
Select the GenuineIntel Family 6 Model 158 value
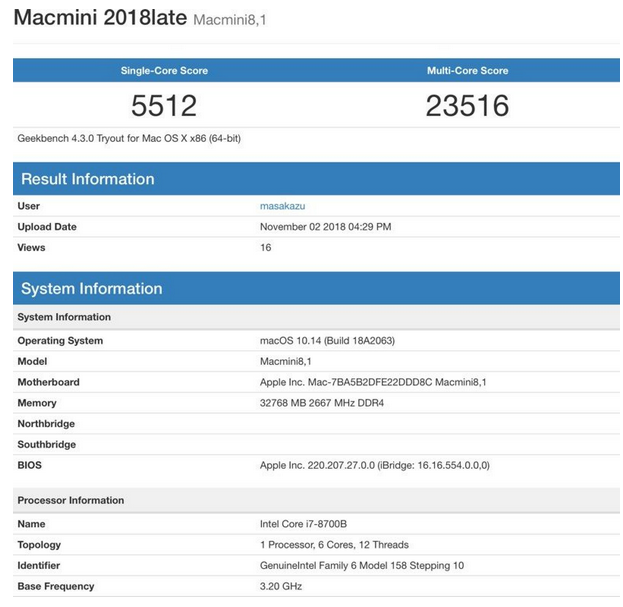click(362, 565)
